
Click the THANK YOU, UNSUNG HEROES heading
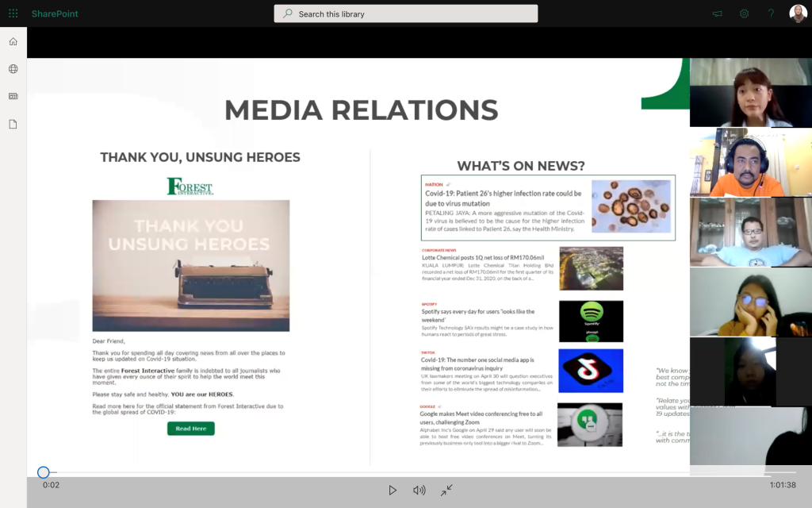tap(201, 158)
